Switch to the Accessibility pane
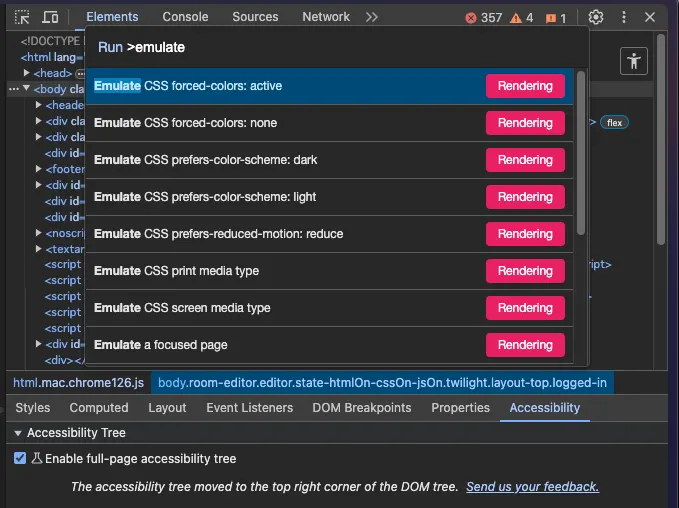 pyautogui.click(x=544, y=408)
